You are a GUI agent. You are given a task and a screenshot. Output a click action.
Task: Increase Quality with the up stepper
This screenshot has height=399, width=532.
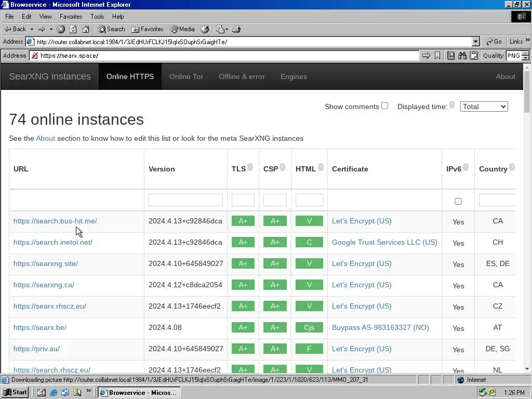point(526,54)
